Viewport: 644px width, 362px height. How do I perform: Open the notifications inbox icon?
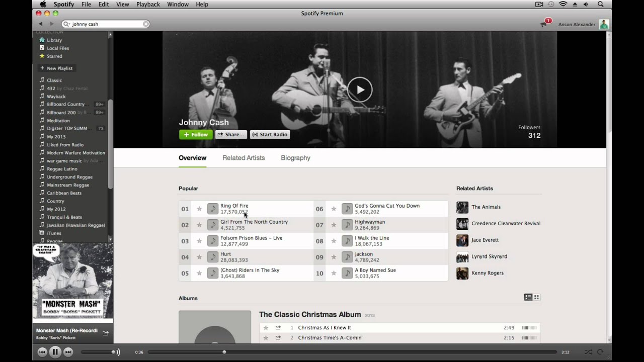click(544, 24)
